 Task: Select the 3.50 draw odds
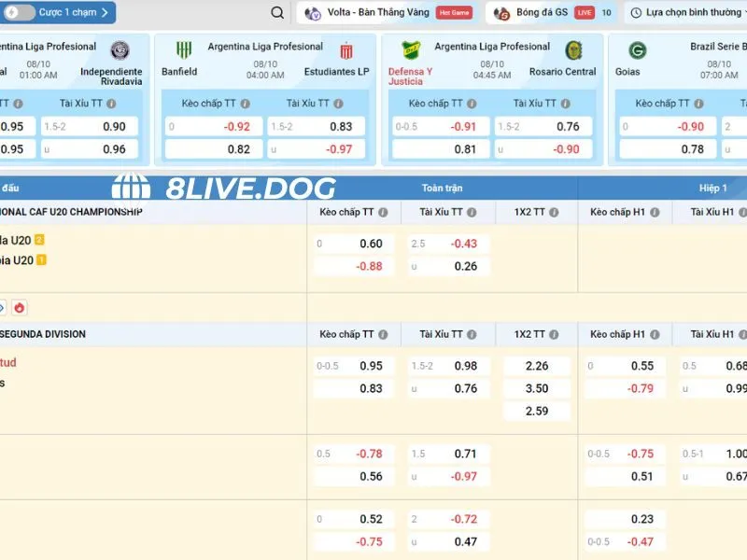tap(537, 388)
